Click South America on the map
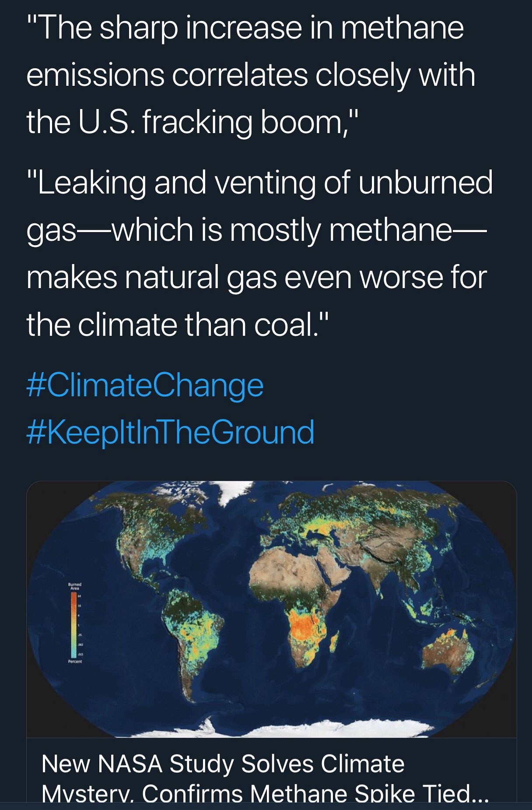The width and height of the screenshot is (532, 810). [x=192, y=630]
